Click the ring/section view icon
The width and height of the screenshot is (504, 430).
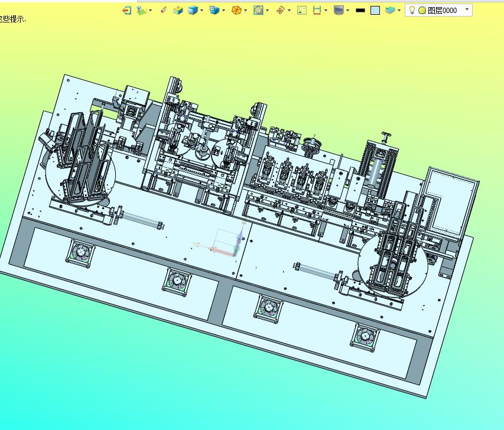click(x=258, y=10)
